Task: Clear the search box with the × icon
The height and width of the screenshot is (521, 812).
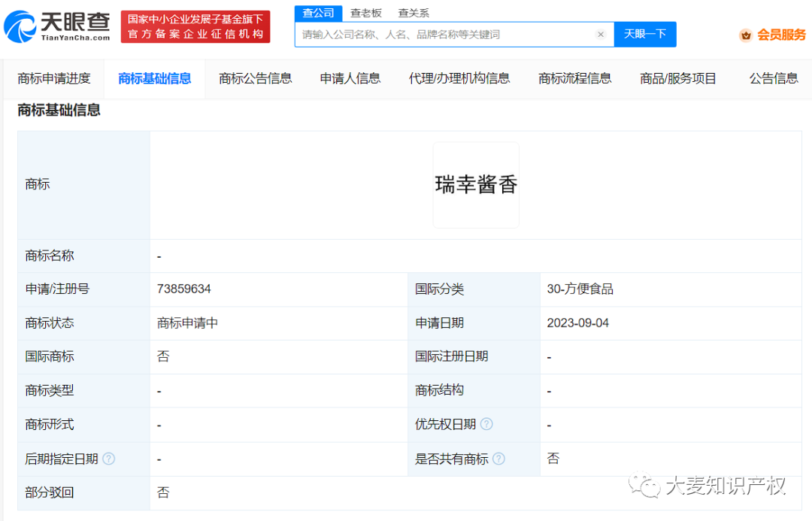Action: tap(601, 35)
